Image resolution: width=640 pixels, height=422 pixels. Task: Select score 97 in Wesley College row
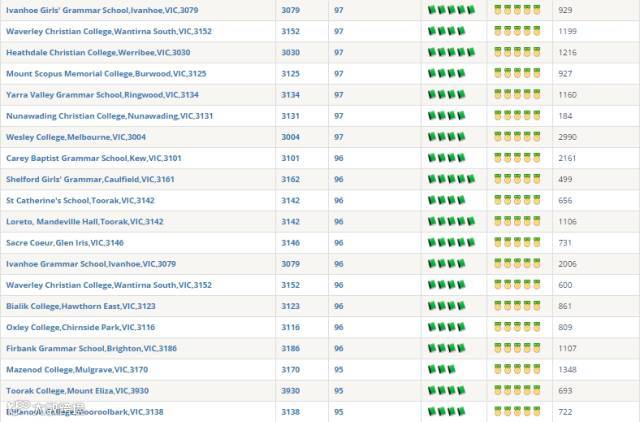[x=339, y=137]
